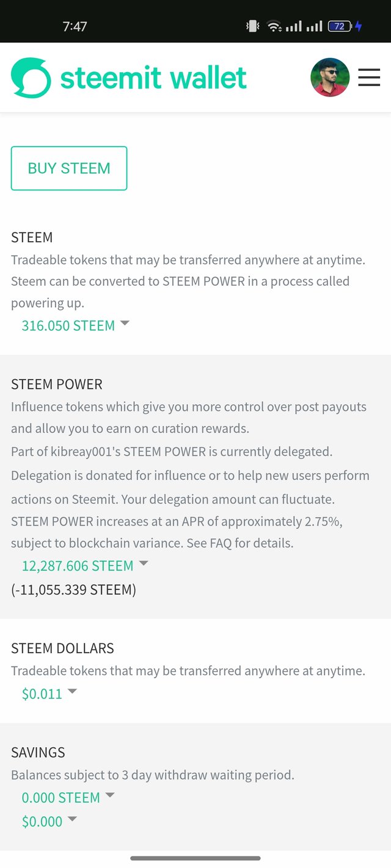Viewport: 391px width, 868px height.
Task: Tap the vibrate mode status icon
Action: 252,26
